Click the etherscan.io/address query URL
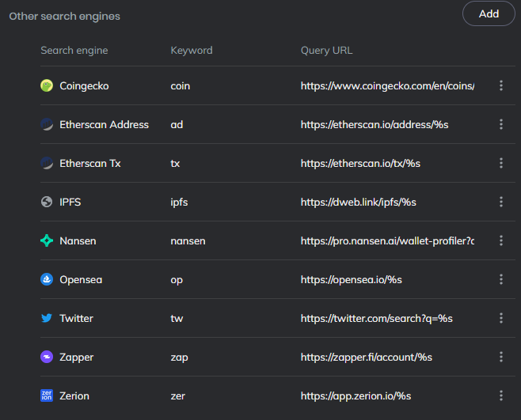The image size is (521, 420). point(375,125)
